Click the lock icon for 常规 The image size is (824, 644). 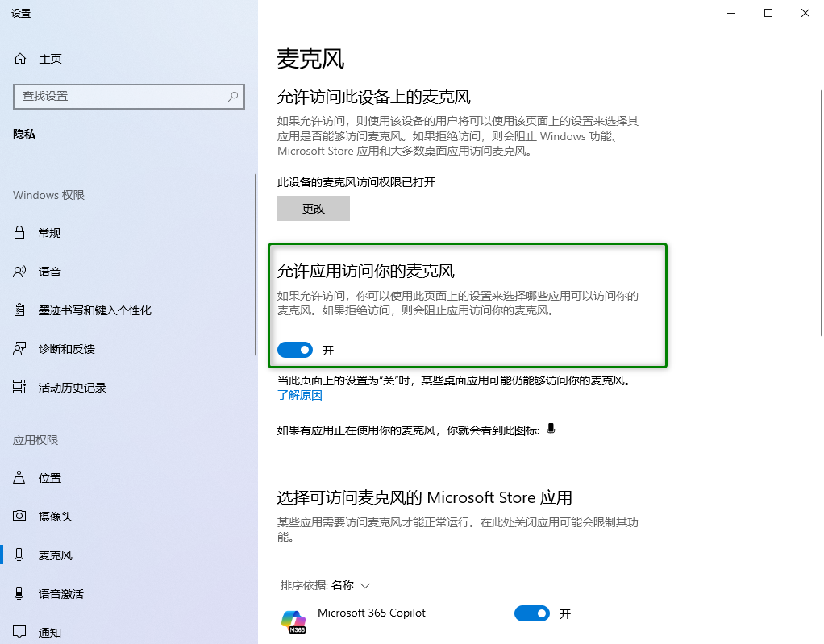click(x=19, y=233)
